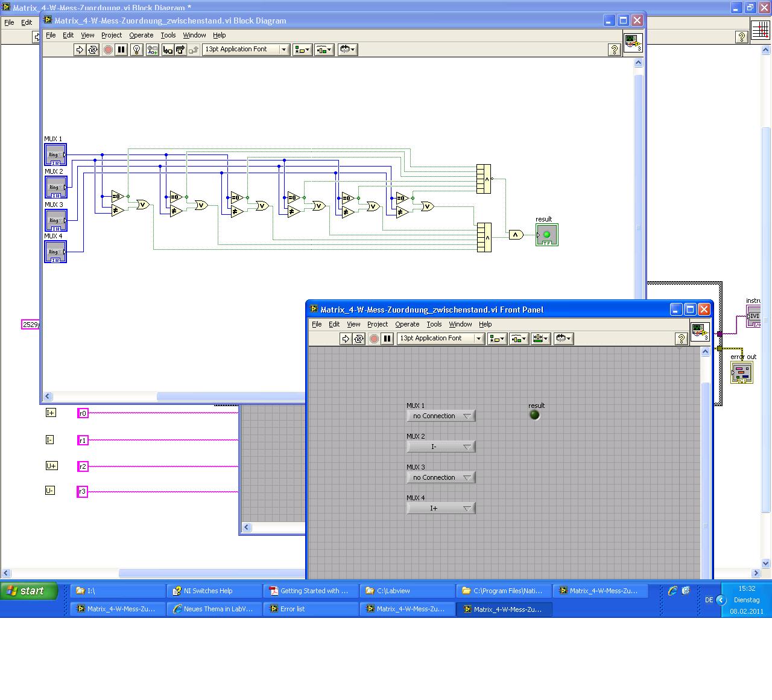The height and width of the screenshot is (700, 772).
Task: Select the final AND gate before the result terminal
Action: click(516, 235)
